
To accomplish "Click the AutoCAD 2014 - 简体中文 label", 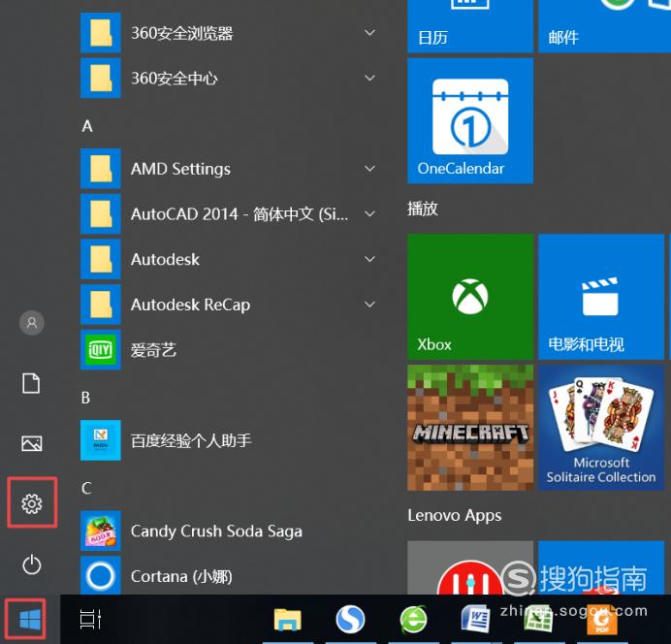I will click(240, 214).
